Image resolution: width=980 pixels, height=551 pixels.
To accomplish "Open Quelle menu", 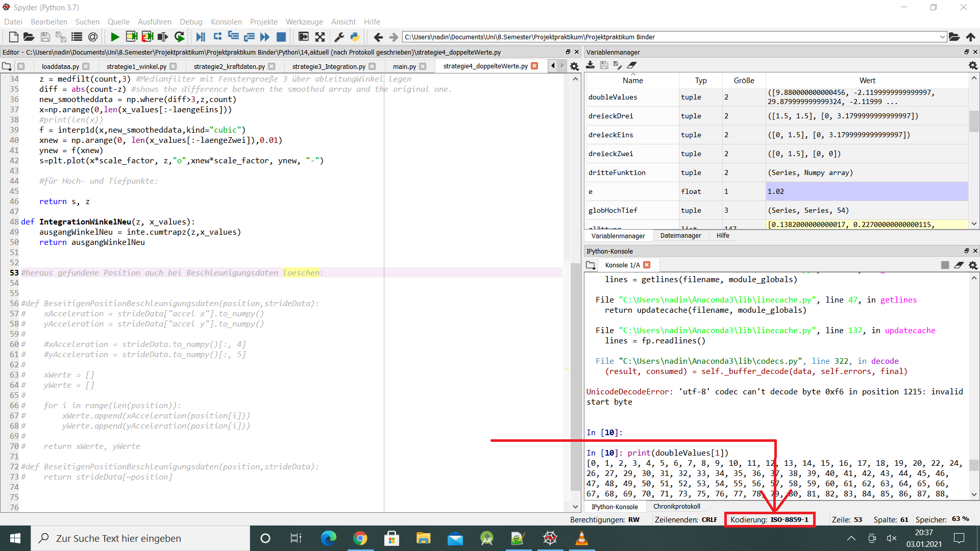I will click(118, 22).
